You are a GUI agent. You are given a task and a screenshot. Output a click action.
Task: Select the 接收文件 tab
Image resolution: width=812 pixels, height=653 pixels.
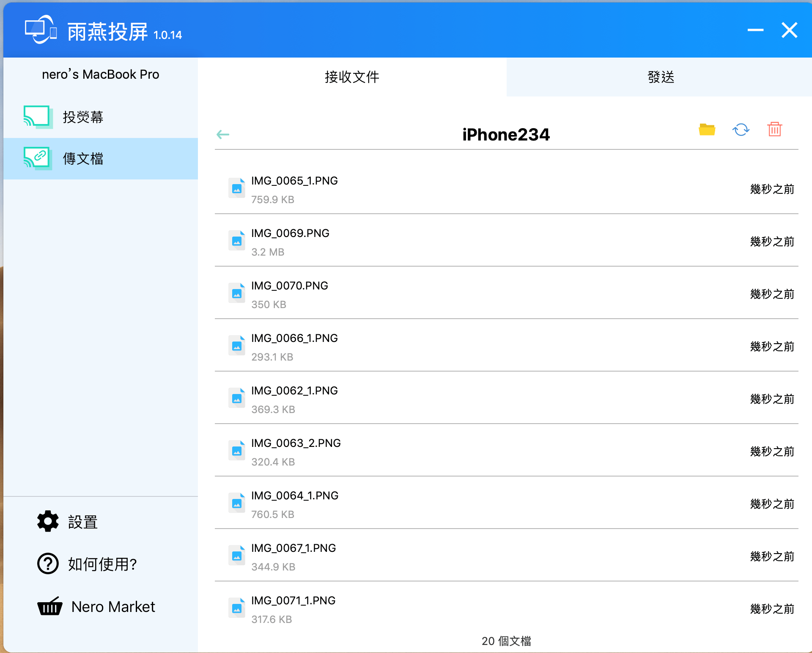352,77
